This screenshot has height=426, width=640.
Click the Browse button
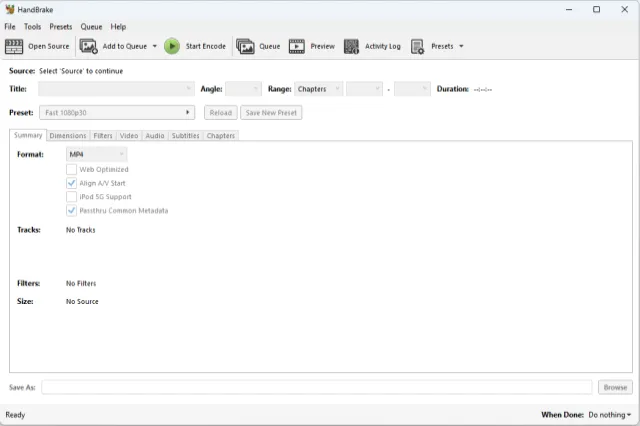[615, 387]
